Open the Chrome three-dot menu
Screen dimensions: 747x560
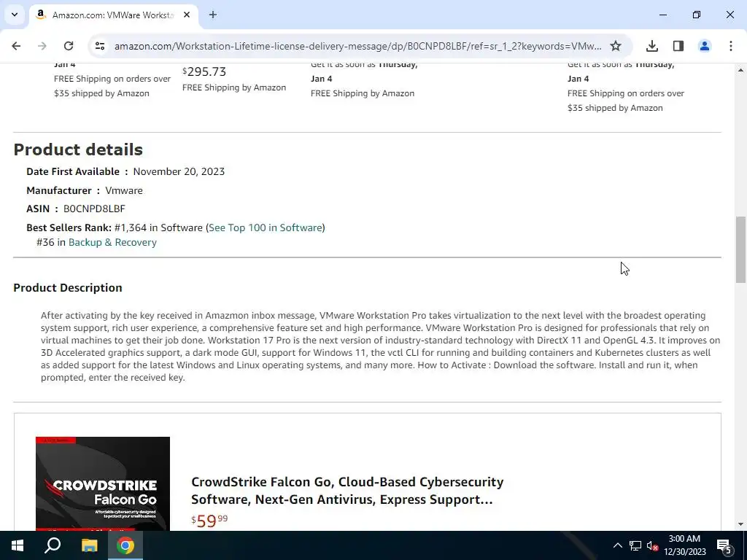[731, 46]
